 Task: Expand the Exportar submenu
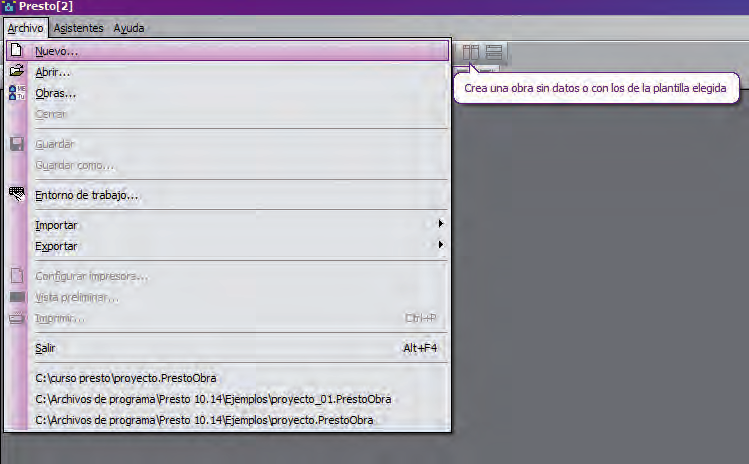[x=227, y=246]
